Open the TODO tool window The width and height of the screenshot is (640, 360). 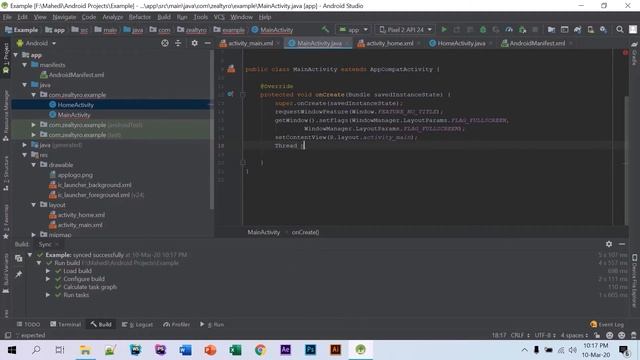click(x=28, y=324)
